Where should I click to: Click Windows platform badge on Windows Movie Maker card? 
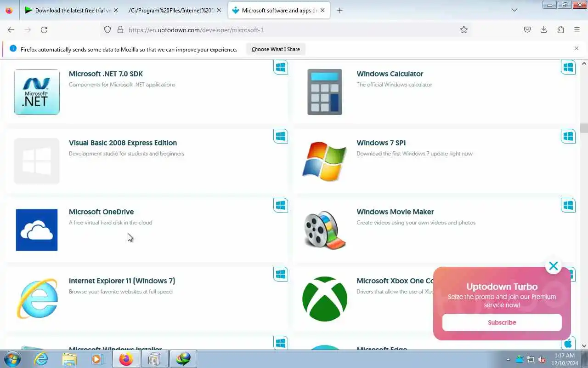pyautogui.click(x=568, y=205)
